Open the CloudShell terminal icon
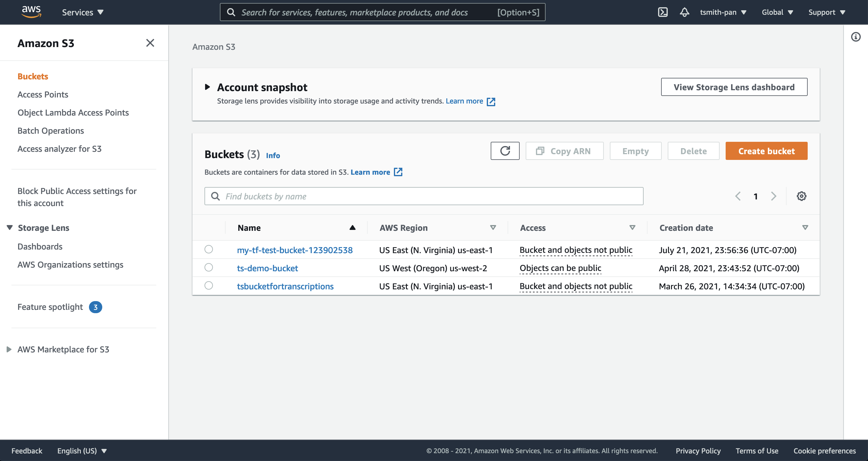The width and height of the screenshot is (868, 461). (x=662, y=12)
